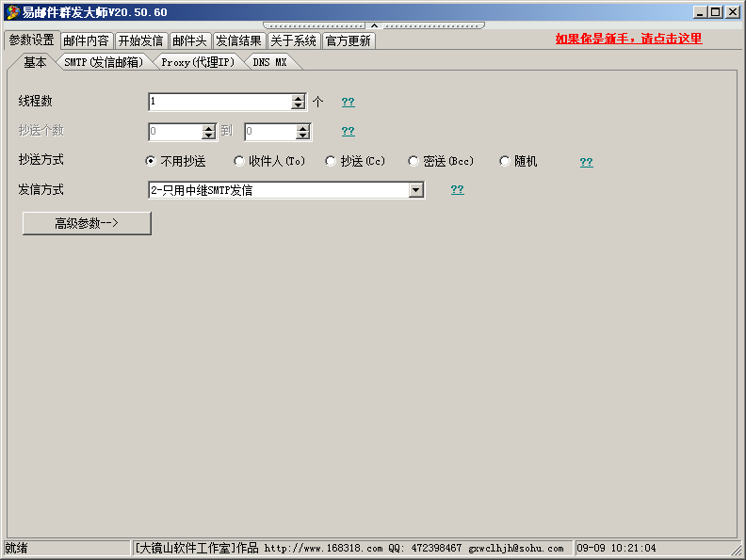Decrease the second 抄送个数 value
Viewport: 746px width, 560px height.
click(x=302, y=136)
